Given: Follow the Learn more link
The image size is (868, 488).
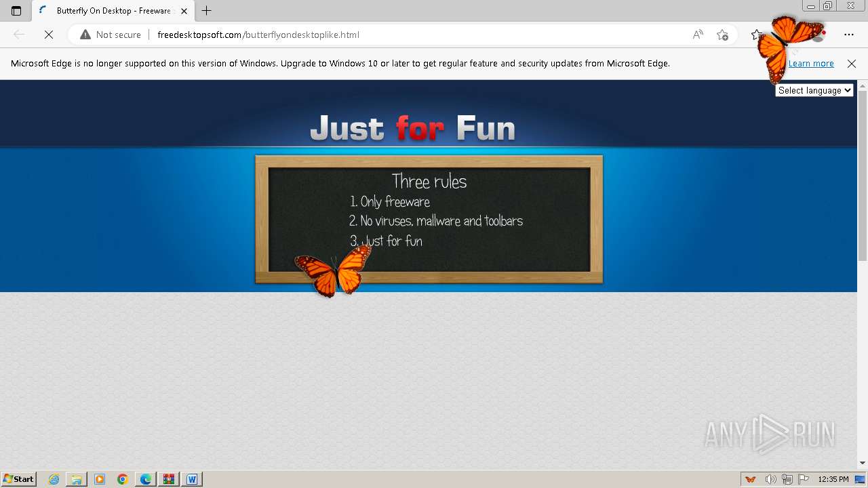Looking at the screenshot, I should tap(811, 63).
